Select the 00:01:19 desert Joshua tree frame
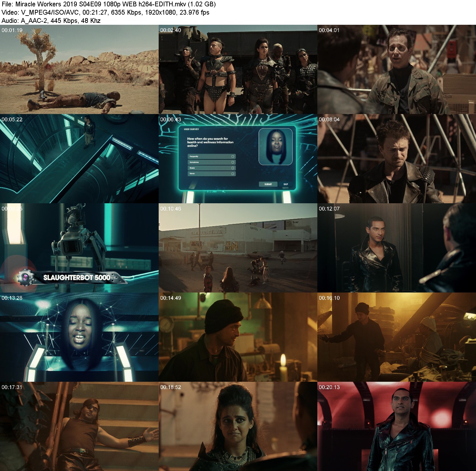The height and width of the screenshot is (471, 476). tap(79, 69)
